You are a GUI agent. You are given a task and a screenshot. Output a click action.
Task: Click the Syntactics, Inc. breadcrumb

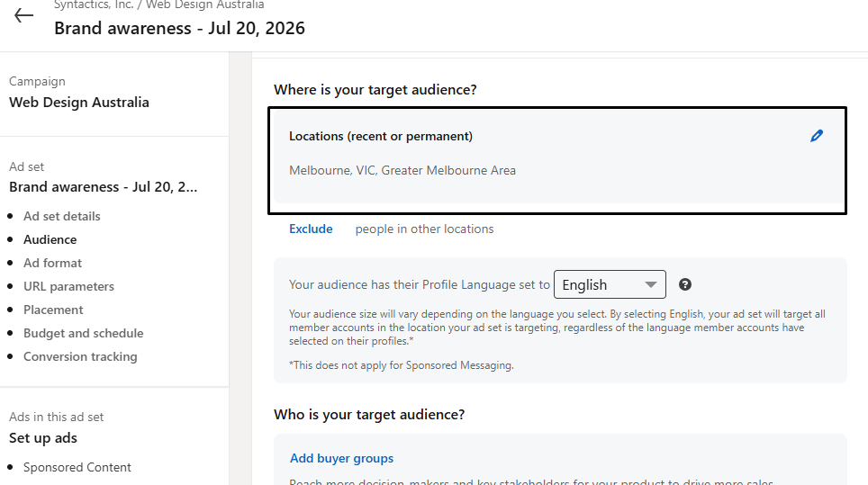[94, 5]
